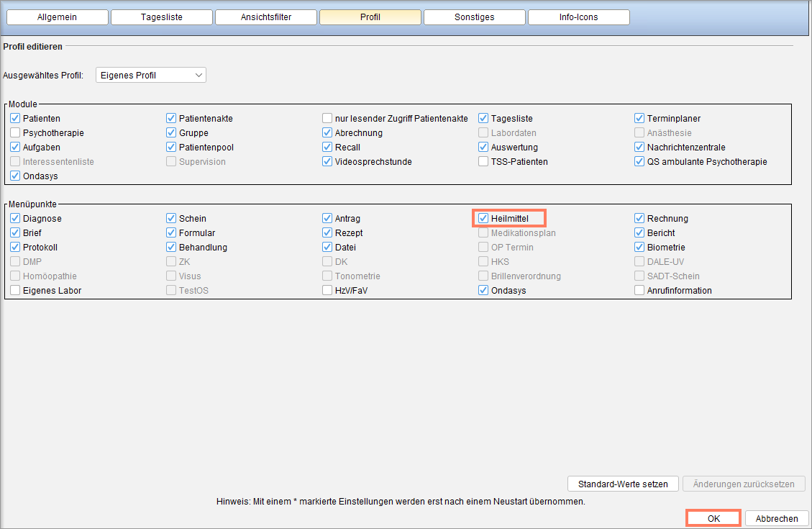Check the Eigenes Labor checkbox

click(15, 290)
